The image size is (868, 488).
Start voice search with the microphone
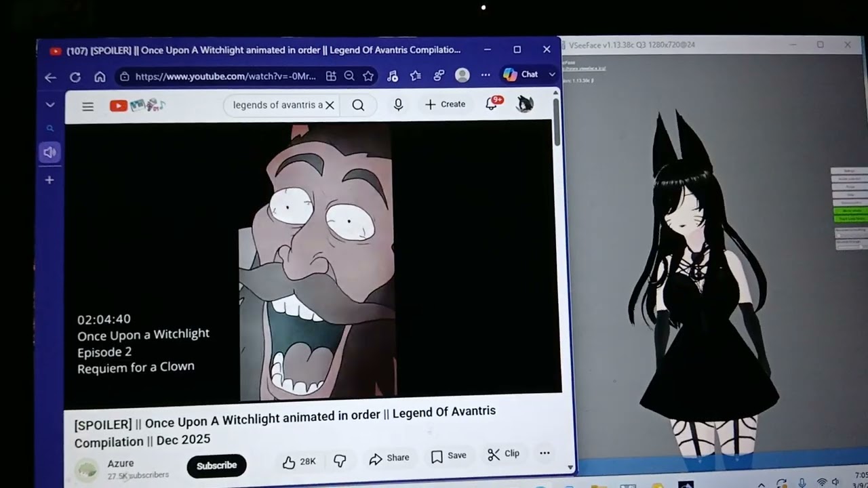click(x=398, y=104)
